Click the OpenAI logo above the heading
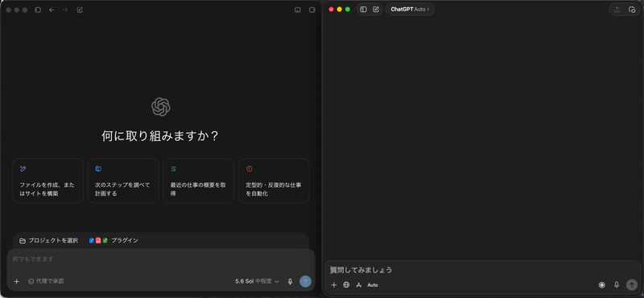The width and height of the screenshot is (644, 298). [x=160, y=107]
